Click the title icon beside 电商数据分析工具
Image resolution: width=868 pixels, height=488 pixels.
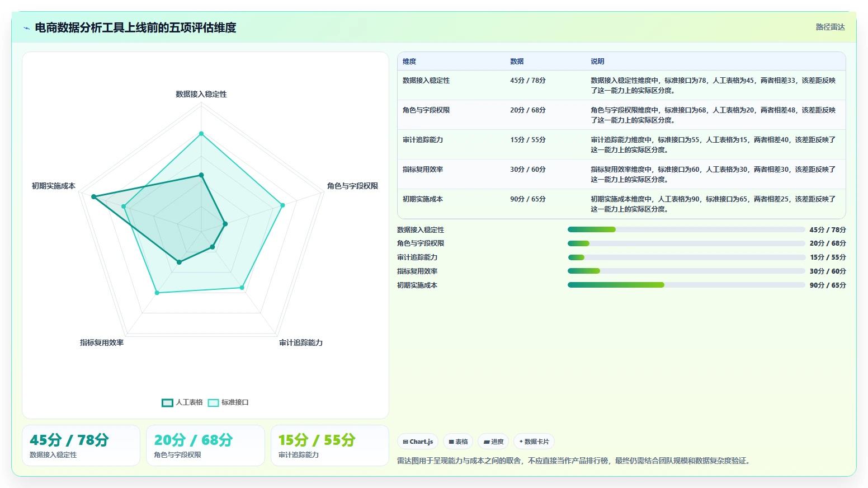[x=26, y=28]
